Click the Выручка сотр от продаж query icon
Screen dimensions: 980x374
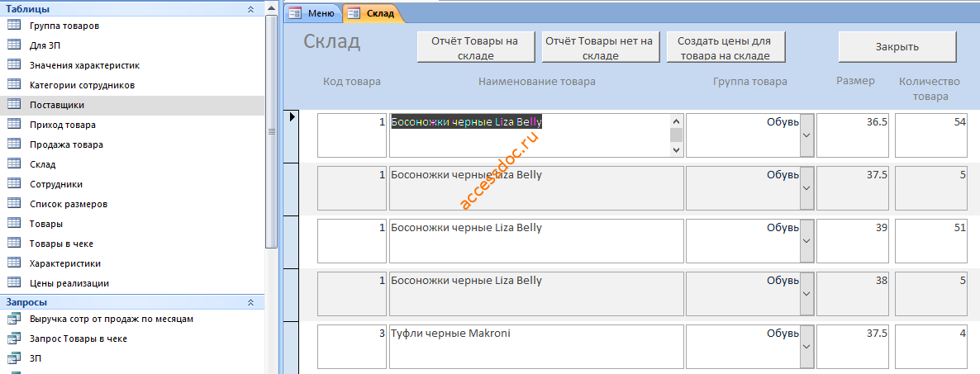click(14, 319)
